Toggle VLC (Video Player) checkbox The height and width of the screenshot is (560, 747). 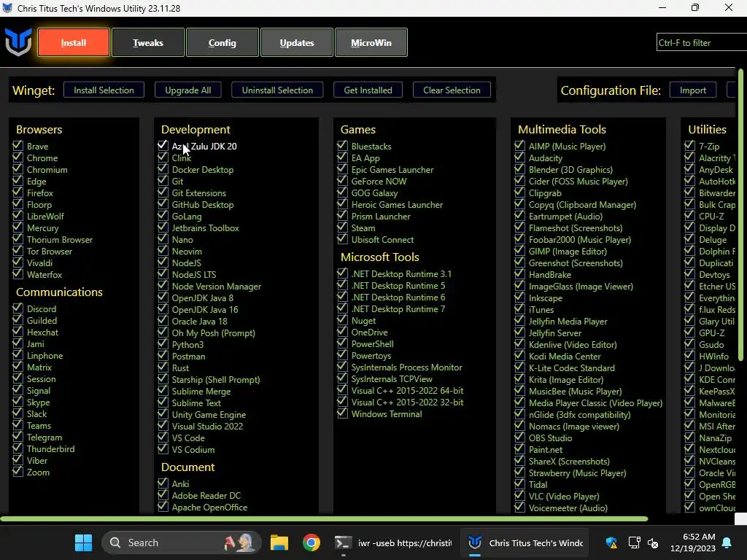click(519, 496)
